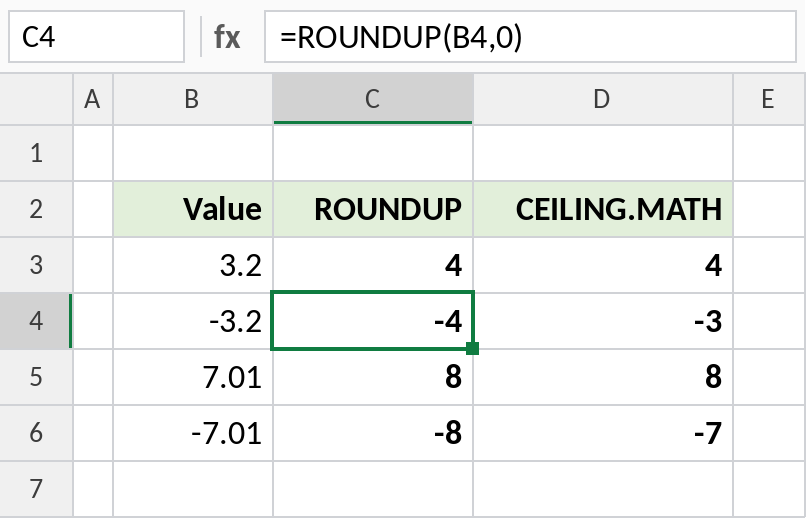806x518 pixels.
Task: Select column B header
Action: click(x=193, y=99)
